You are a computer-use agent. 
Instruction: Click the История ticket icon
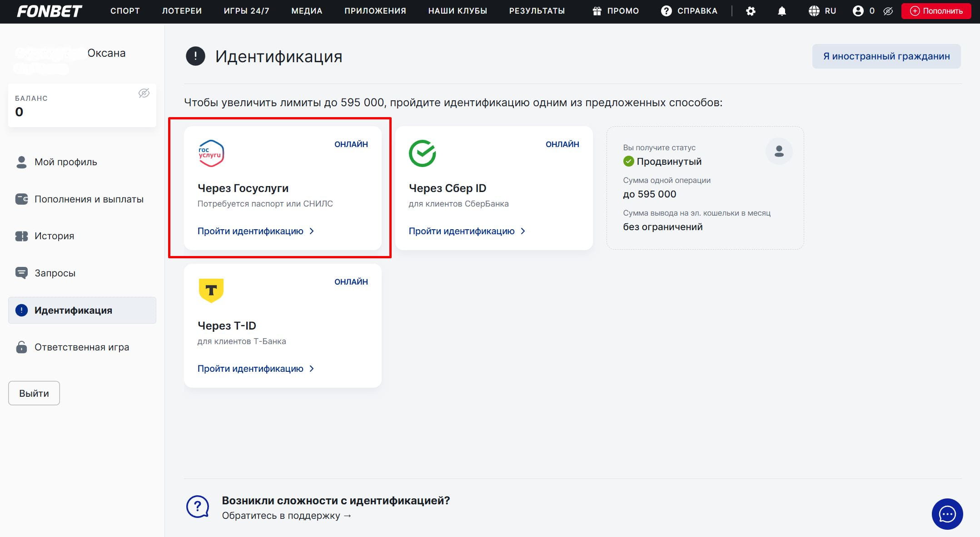pyautogui.click(x=21, y=236)
